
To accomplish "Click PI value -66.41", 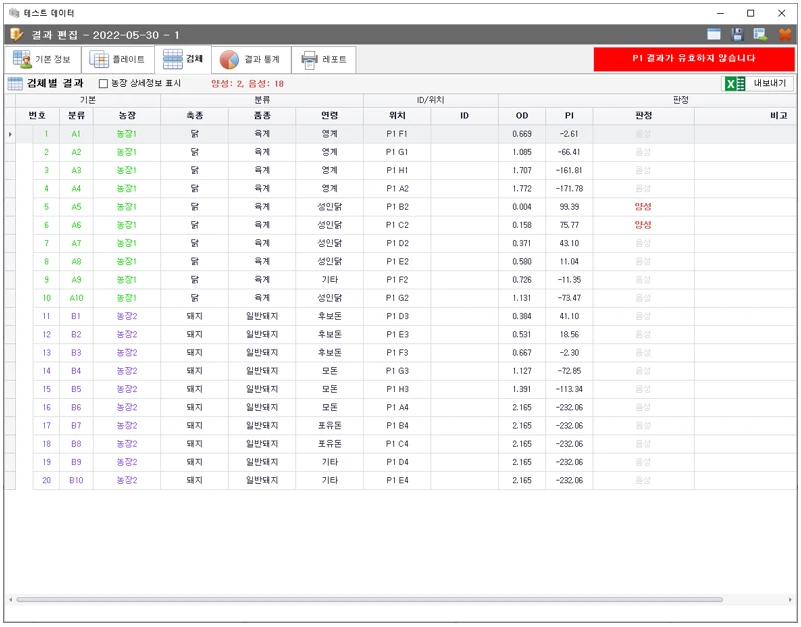I will (x=569, y=152).
